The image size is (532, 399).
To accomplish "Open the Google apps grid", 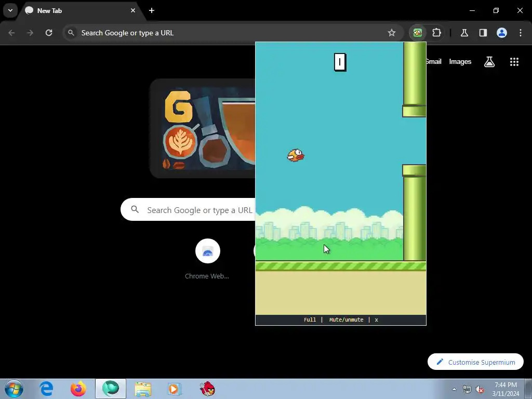I will point(514,62).
